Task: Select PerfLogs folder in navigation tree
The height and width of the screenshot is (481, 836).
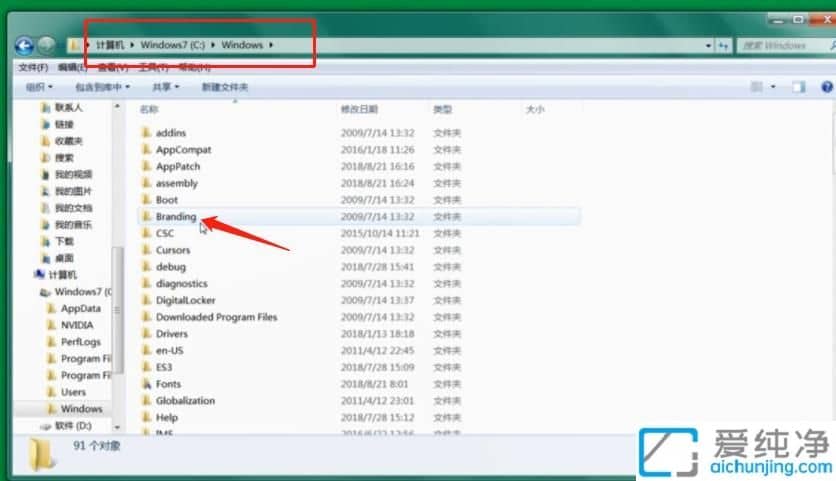Action: coord(81,342)
